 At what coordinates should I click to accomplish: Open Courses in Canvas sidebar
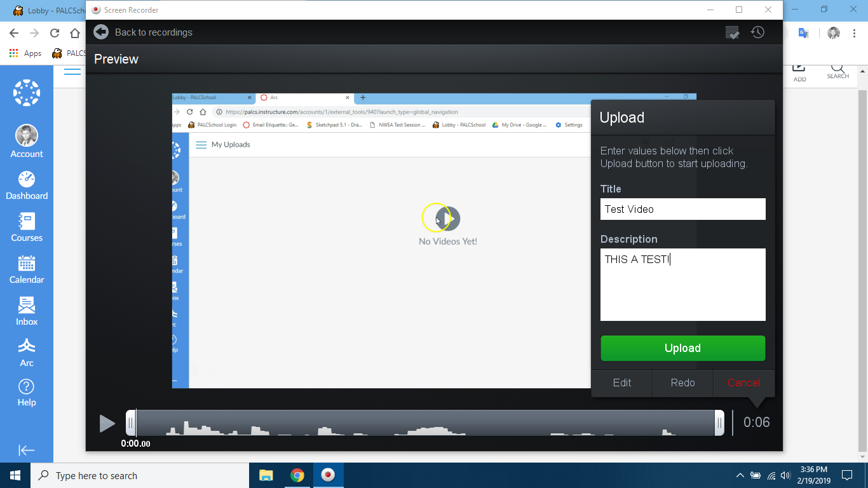tap(27, 227)
